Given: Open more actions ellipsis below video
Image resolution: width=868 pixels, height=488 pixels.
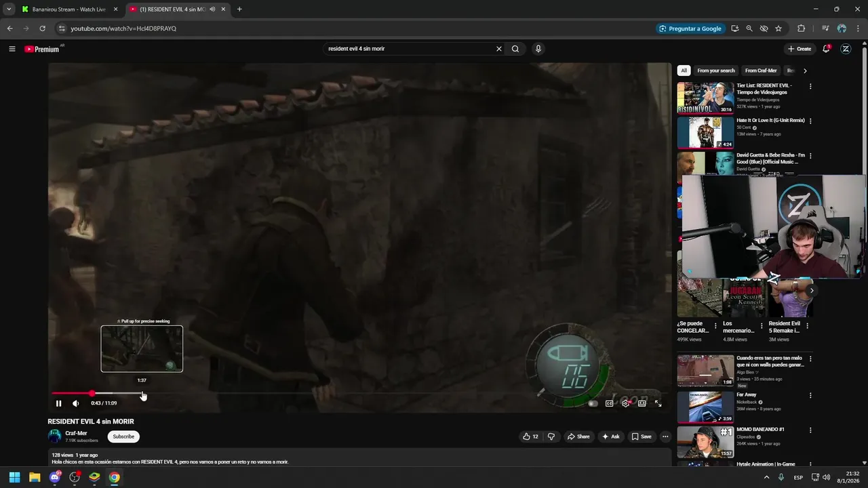Looking at the screenshot, I should tap(665, 436).
